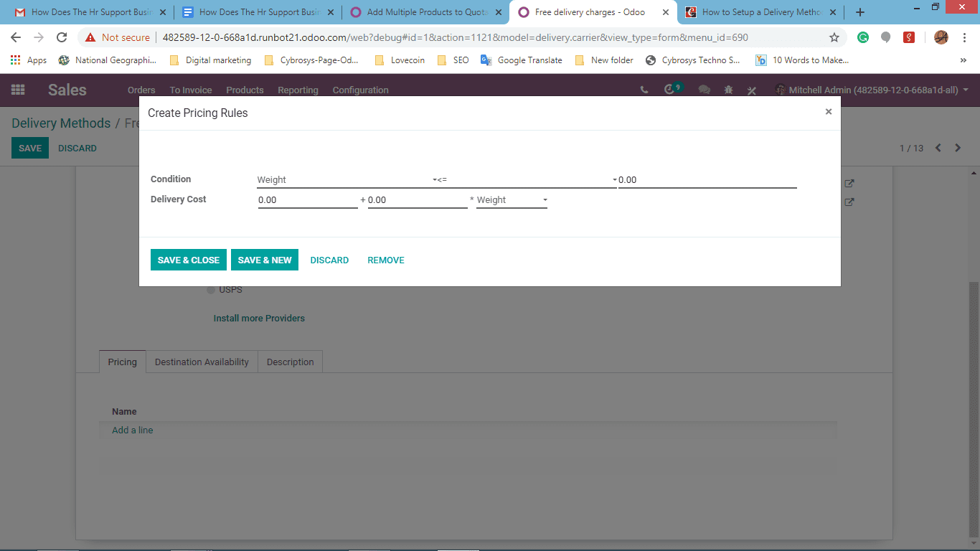Viewport: 980px width, 551px height.
Task: Click Install more Providers link
Action: click(259, 318)
